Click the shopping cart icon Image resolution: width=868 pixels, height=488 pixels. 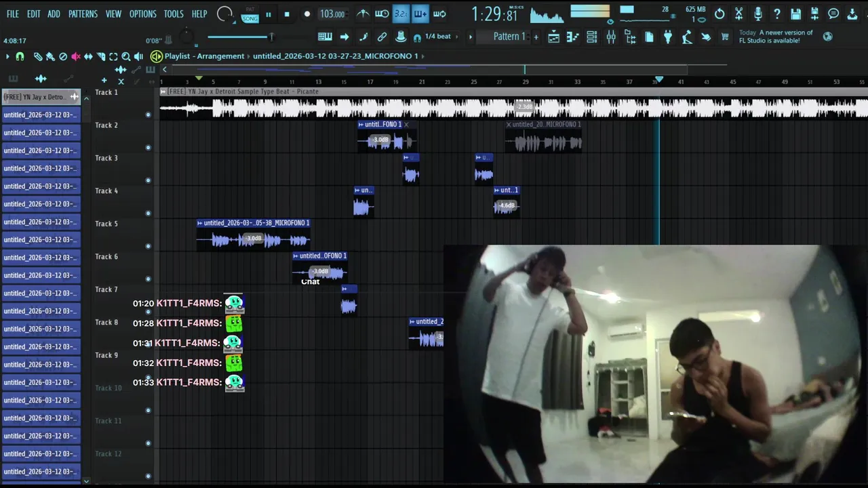[725, 37]
